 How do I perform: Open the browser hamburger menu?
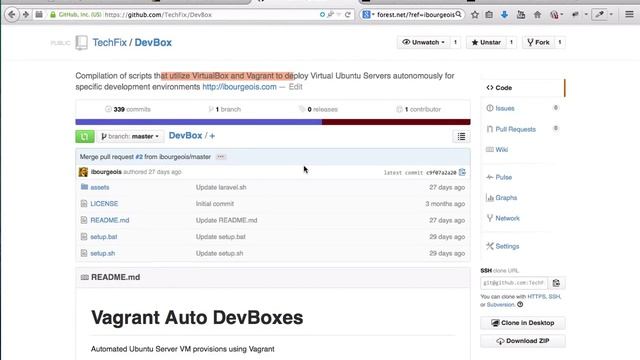[629, 14]
